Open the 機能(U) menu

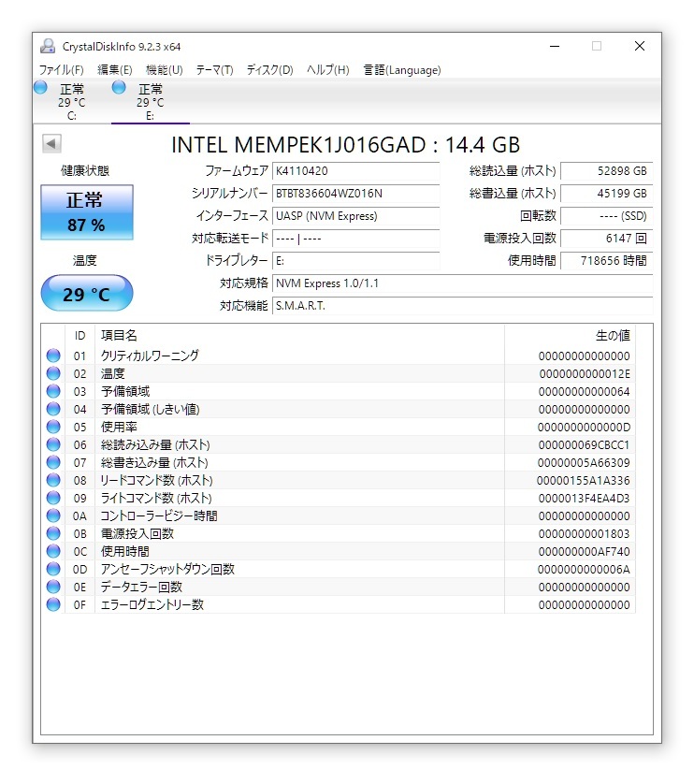(164, 70)
